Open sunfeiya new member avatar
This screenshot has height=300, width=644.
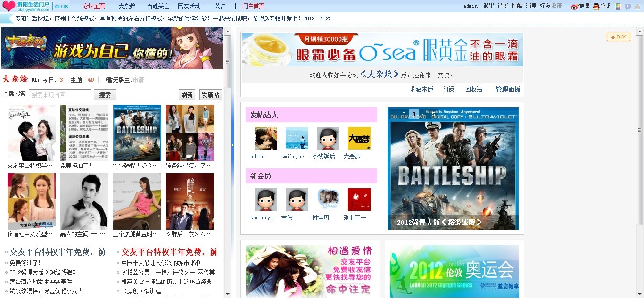coord(266,200)
